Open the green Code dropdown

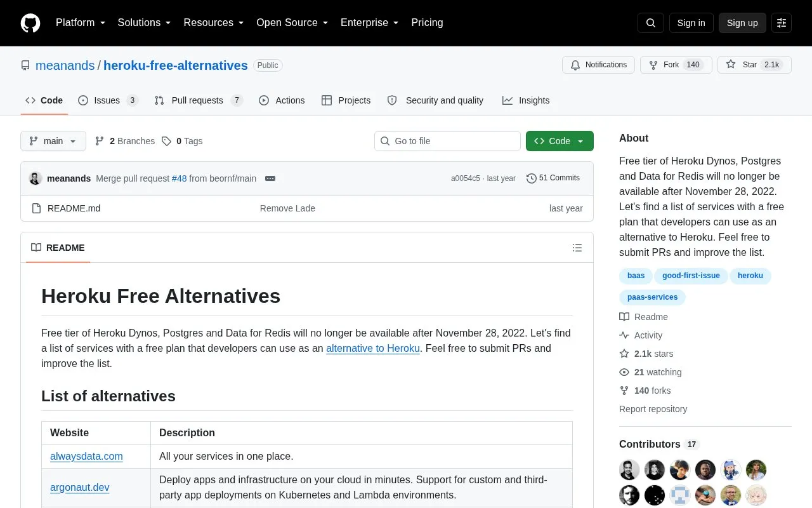click(x=560, y=141)
